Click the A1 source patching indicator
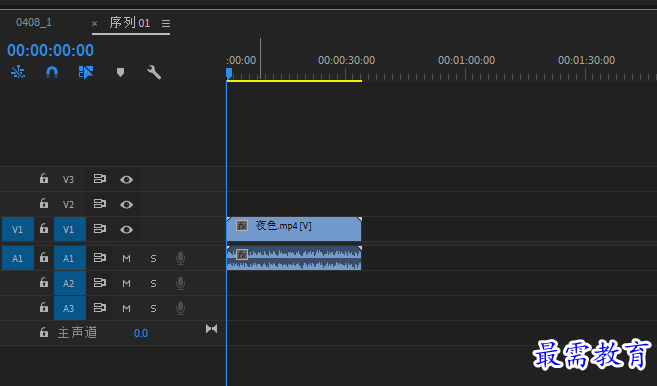657x386 pixels. (x=18, y=258)
